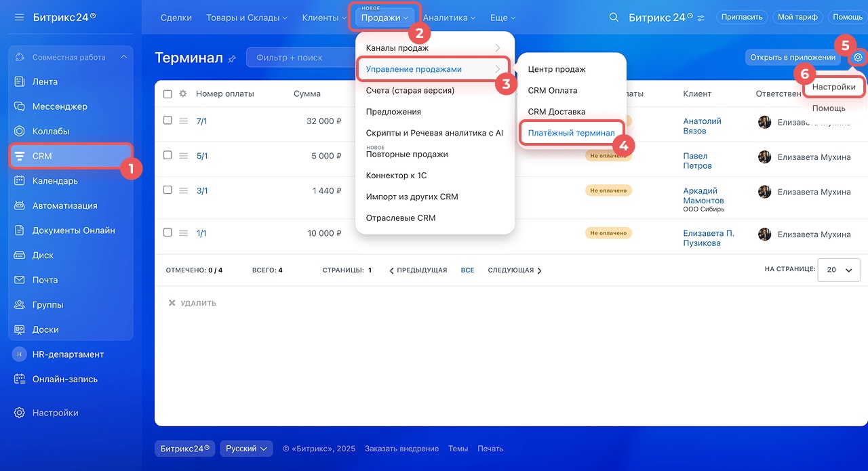Click the Документы Онлайн document icon
The width and height of the screenshot is (868, 471).
click(x=20, y=230)
